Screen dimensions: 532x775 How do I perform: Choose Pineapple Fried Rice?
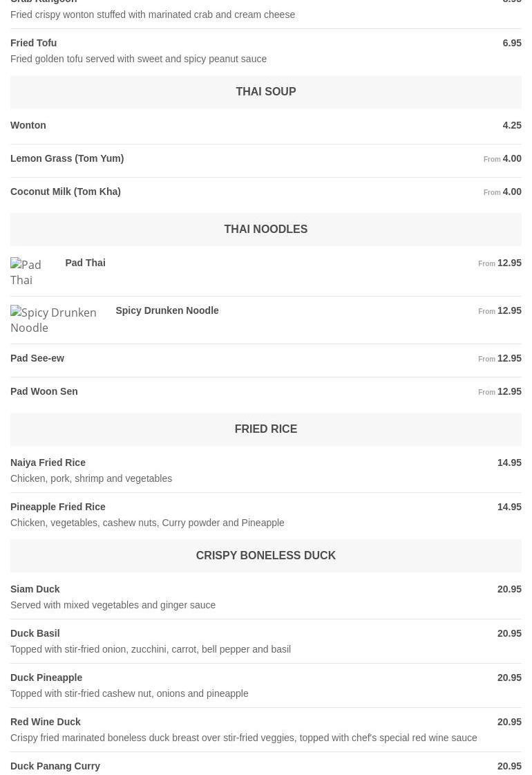pos(58,507)
